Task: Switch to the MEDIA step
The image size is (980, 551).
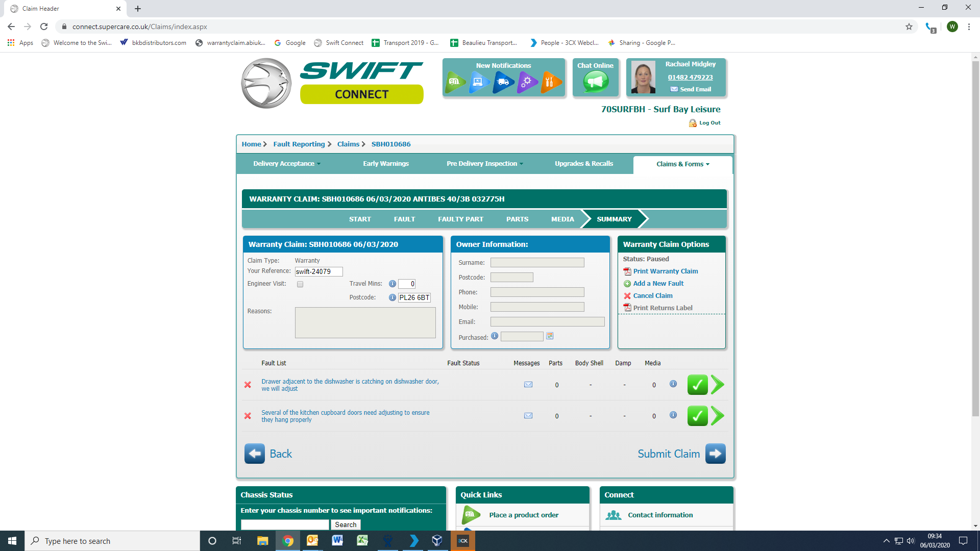Action: pos(562,219)
